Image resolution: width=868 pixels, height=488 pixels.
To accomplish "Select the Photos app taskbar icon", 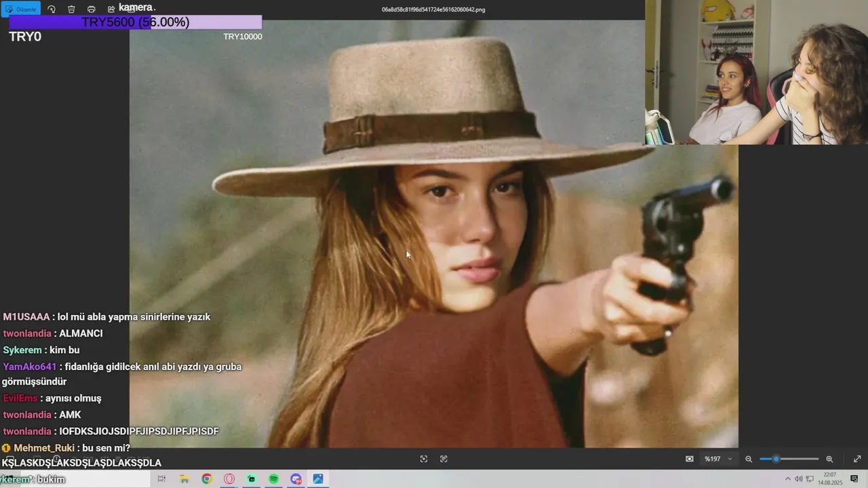I will click(x=318, y=479).
